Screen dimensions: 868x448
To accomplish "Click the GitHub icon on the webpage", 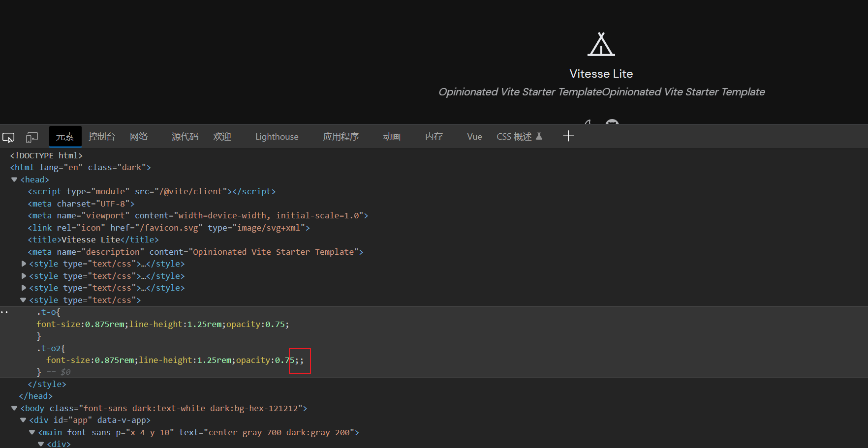I will [612, 124].
